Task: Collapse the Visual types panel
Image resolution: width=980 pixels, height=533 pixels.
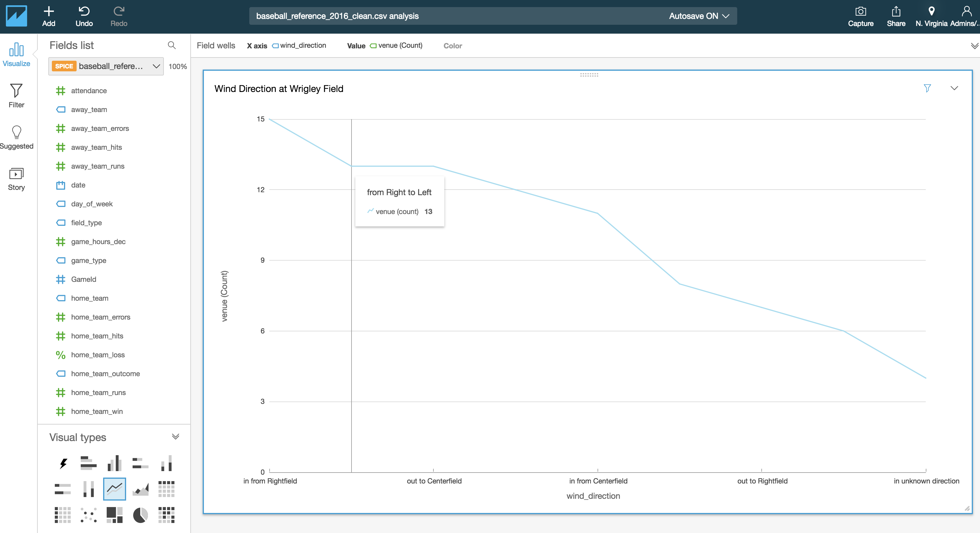Action: tap(175, 437)
